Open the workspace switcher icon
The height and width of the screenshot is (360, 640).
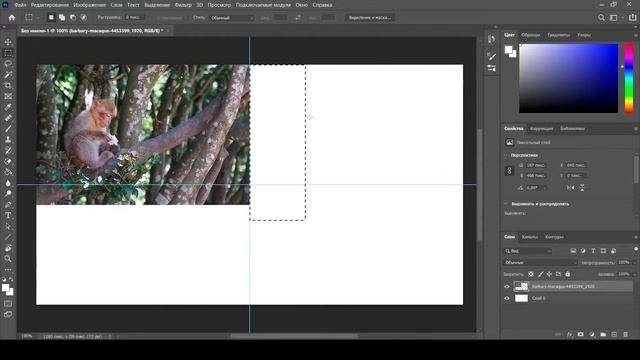click(613, 18)
